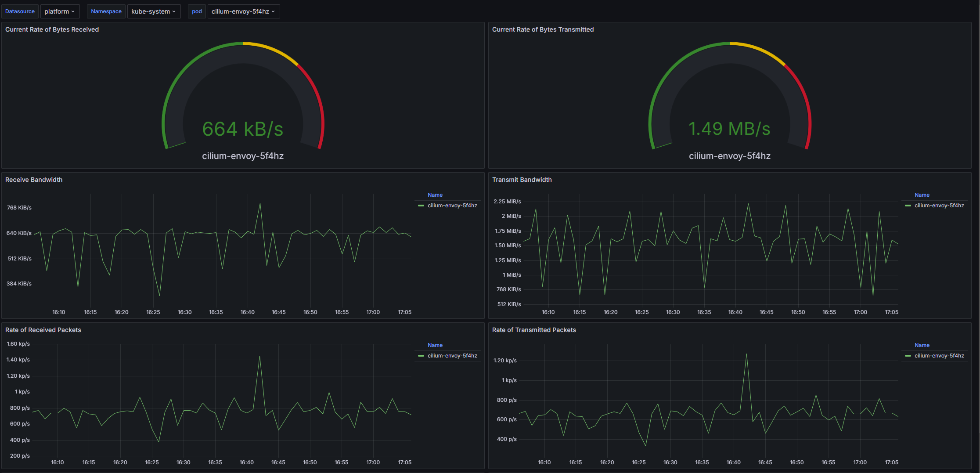Image resolution: width=980 pixels, height=473 pixels.
Task: Sort by Name header in Receive Bandwidth legend
Action: [x=435, y=195]
